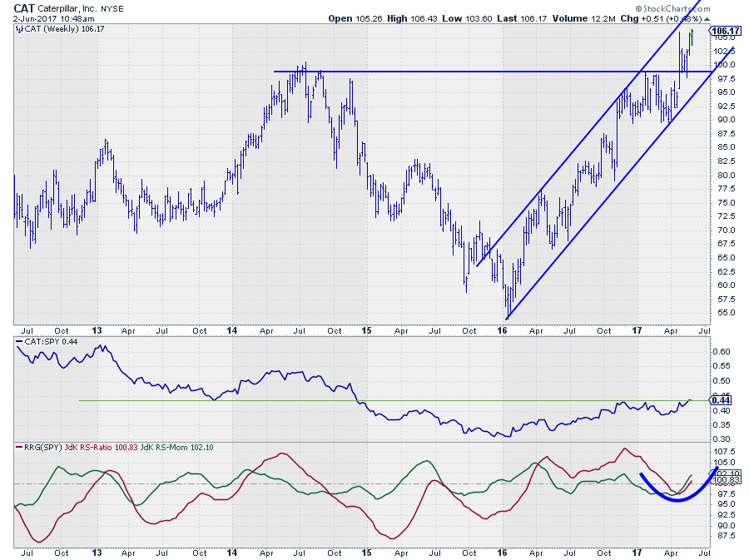Click the 14 year label on price axis

pyautogui.click(x=231, y=330)
